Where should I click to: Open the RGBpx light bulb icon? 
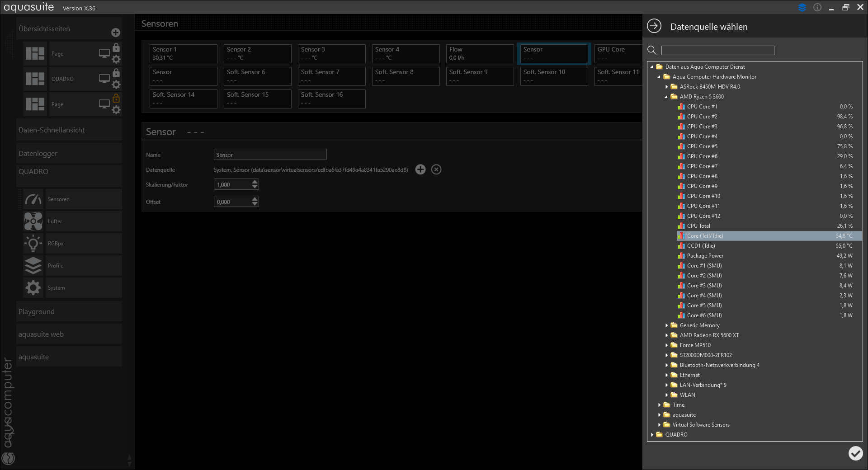33,244
